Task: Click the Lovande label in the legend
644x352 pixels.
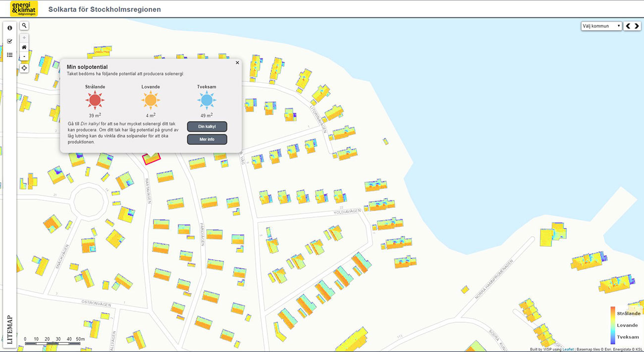Action: (x=628, y=325)
